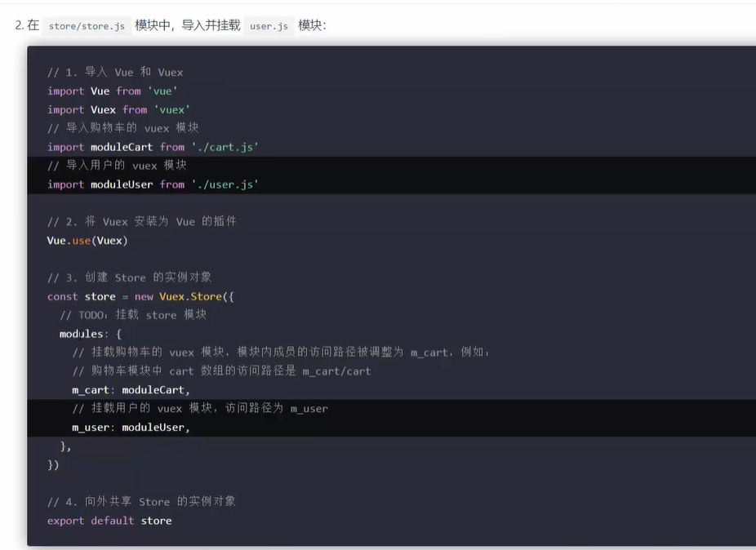This screenshot has height=550, width=756.
Task: Click the comment '// 导入购物车的 vuex 模块'
Action: pyautogui.click(x=123, y=128)
